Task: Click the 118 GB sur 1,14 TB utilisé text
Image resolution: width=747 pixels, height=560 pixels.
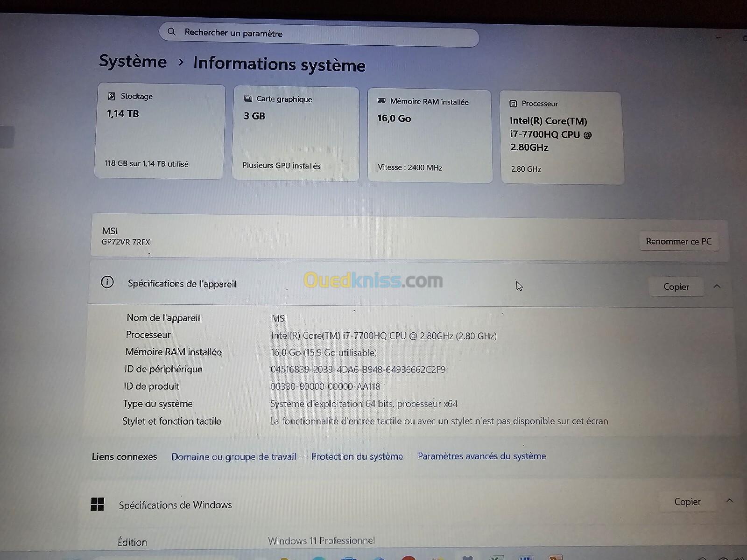Action: coord(147,164)
